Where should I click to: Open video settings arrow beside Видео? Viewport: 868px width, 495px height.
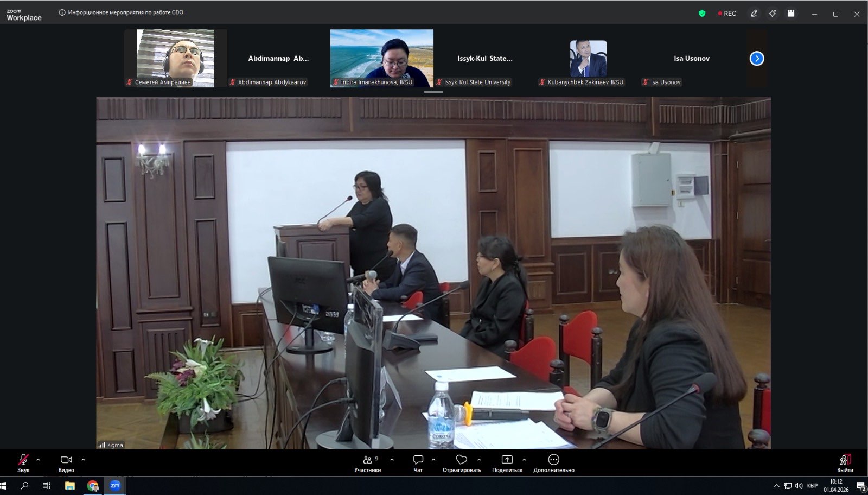(83, 460)
